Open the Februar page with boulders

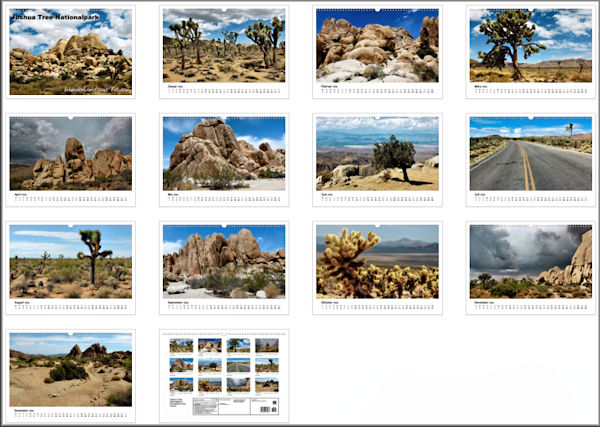click(377, 45)
